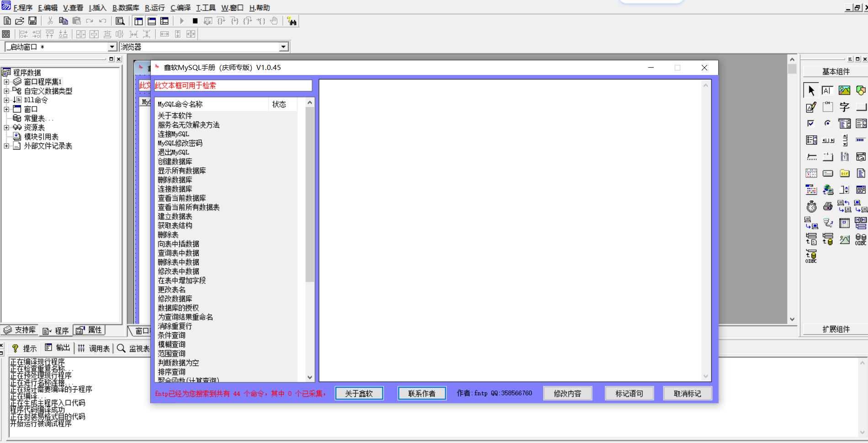Switch to the 调用表 tab
The width and height of the screenshot is (868, 443).
click(x=94, y=348)
